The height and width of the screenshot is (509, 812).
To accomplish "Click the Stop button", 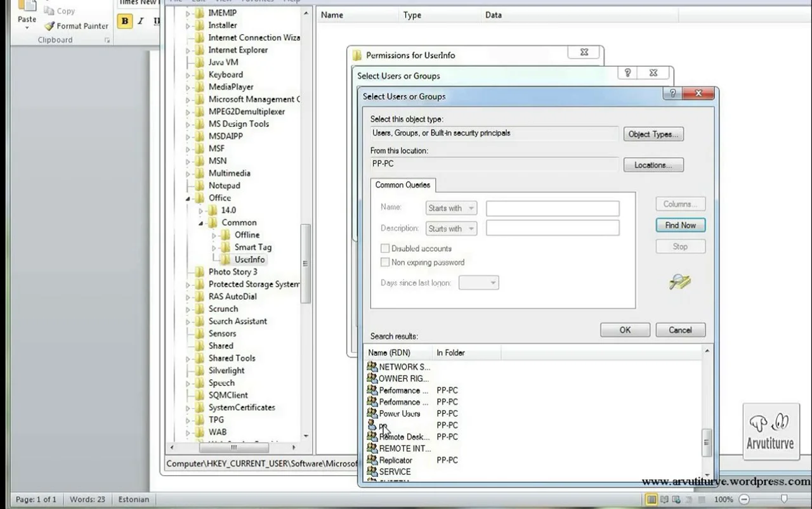I will coord(680,247).
